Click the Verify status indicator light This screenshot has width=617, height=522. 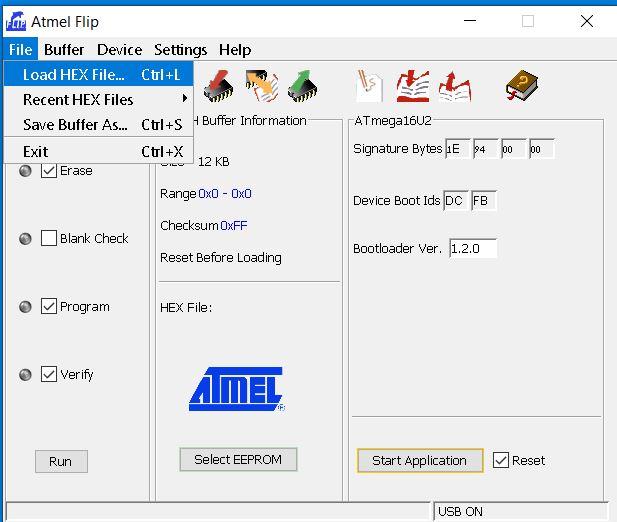tap(25, 374)
